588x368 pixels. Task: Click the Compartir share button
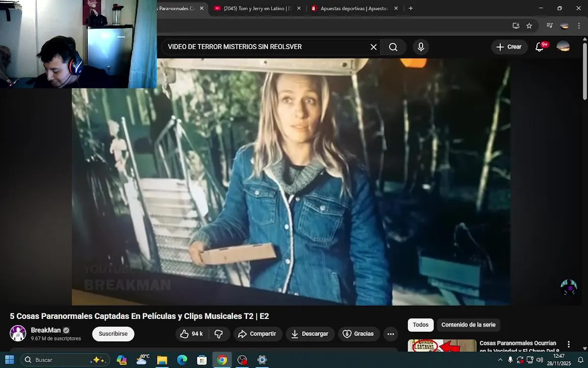coord(258,334)
